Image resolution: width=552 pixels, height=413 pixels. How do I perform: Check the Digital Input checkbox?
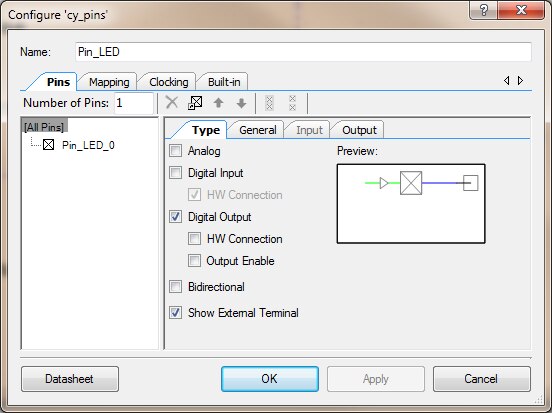[x=175, y=173]
